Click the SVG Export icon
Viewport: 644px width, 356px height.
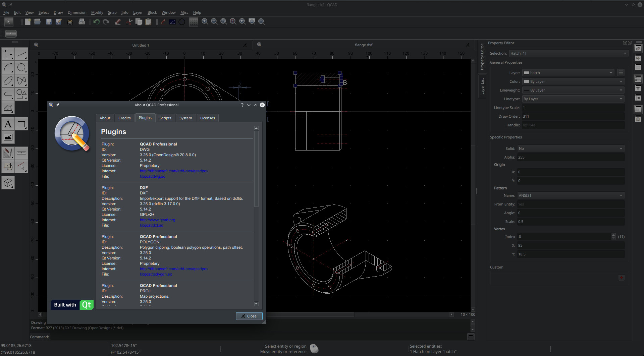point(70,22)
